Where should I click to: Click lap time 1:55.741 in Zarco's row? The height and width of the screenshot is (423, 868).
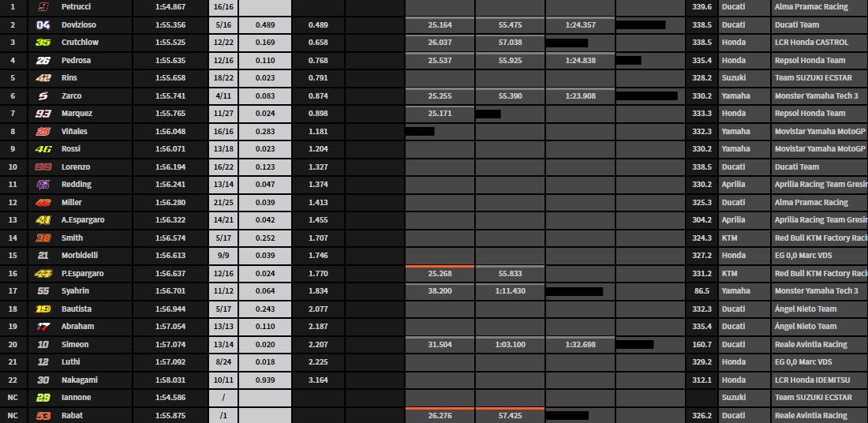click(x=170, y=95)
